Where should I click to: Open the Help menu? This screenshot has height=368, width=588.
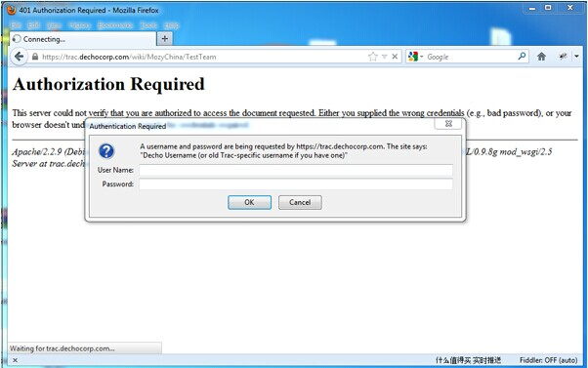pyautogui.click(x=171, y=25)
